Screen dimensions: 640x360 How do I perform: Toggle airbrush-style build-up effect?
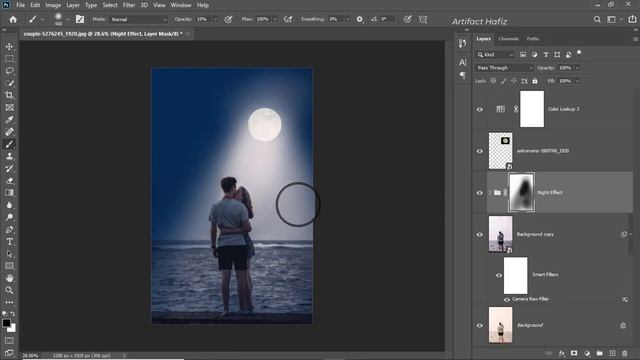click(288, 19)
